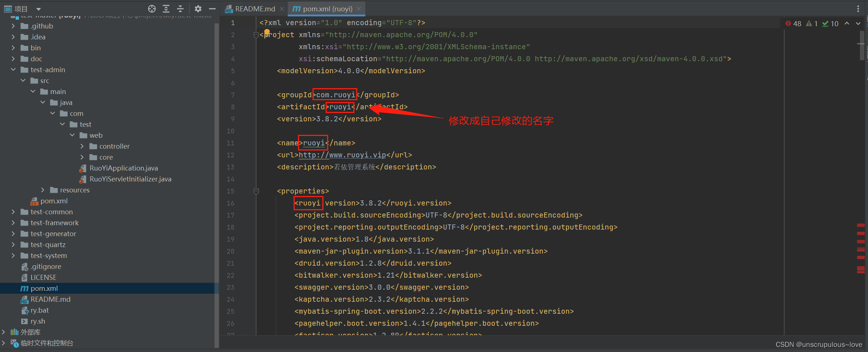The image size is (868, 352).
Task: Expand the bin folder
Action: [13, 48]
